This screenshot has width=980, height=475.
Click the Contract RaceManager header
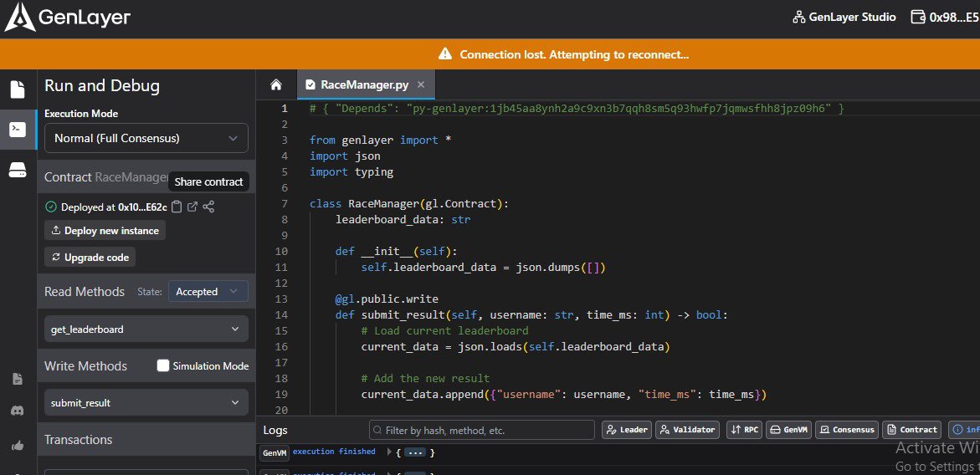coord(107,177)
